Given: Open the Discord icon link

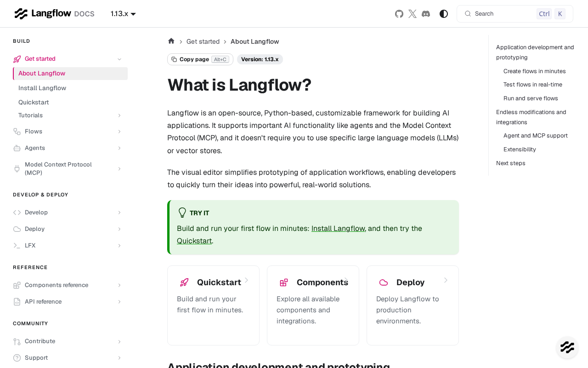Looking at the screenshot, I should (x=426, y=14).
